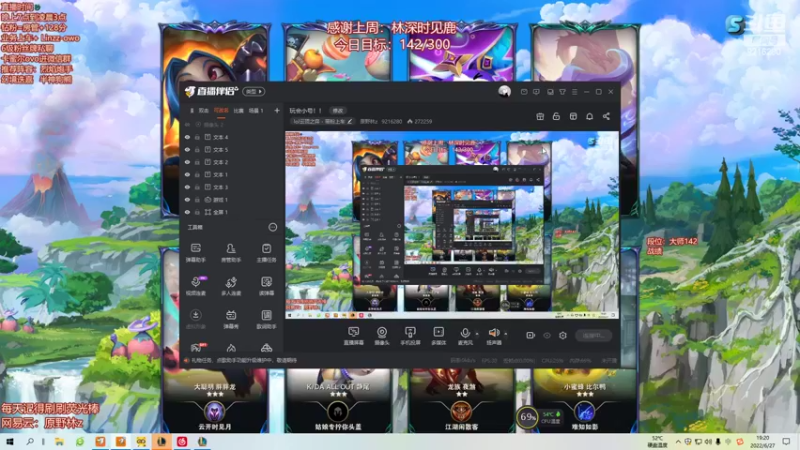The image size is (800, 450).
Task: Open the 视频连麦 tool
Action: pos(195,286)
